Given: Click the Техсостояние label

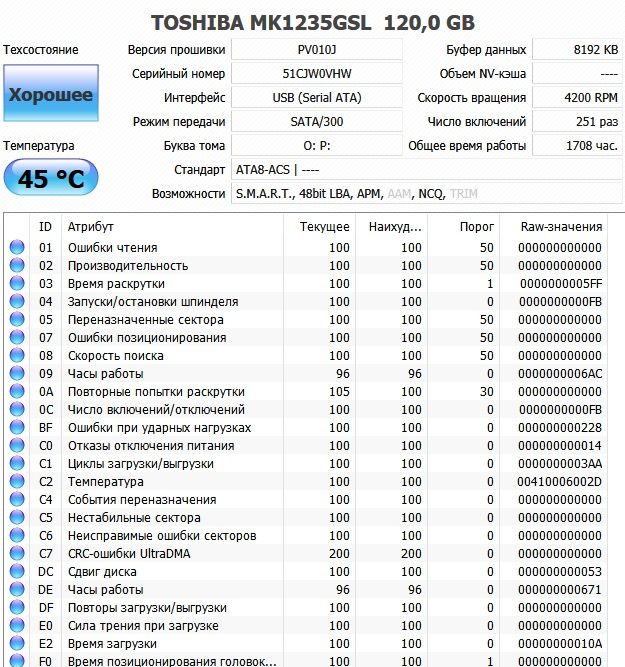Looking at the screenshot, I should pyautogui.click(x=41, y=50).
